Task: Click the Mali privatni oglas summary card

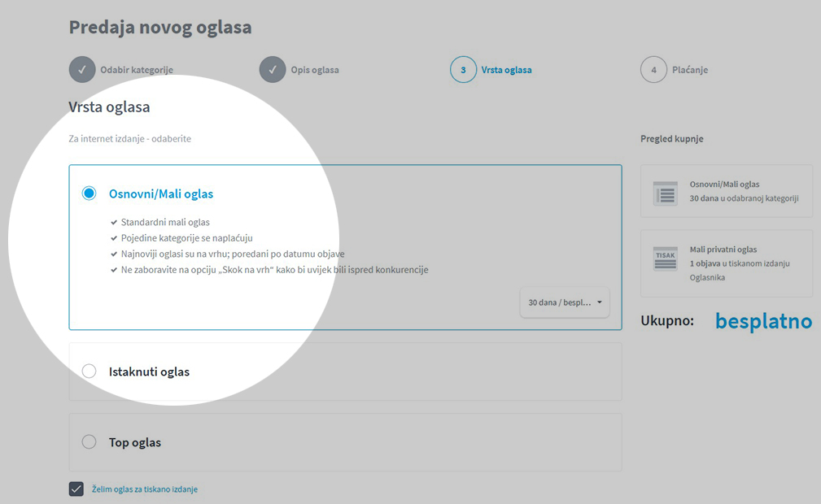Action: (727, 263)
